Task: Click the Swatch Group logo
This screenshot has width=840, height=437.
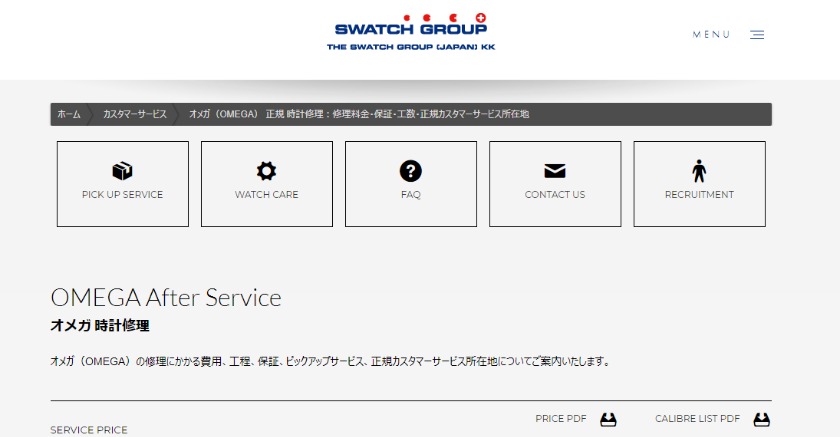Action: [x=411, y=32]
